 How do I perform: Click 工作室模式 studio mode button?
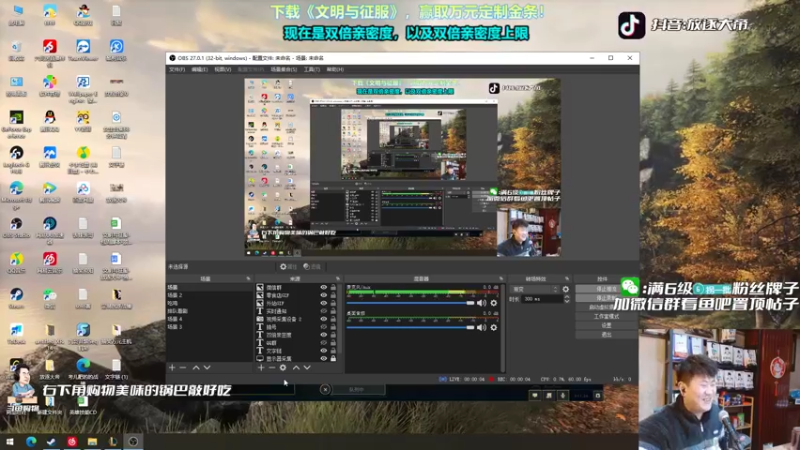pyautogui.click(x=606, y=316)
